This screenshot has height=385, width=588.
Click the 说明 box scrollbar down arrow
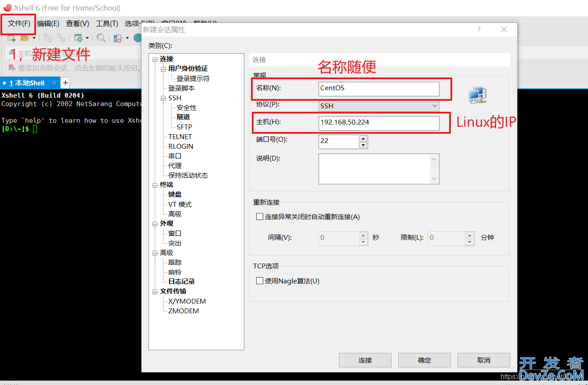point(434,179)
